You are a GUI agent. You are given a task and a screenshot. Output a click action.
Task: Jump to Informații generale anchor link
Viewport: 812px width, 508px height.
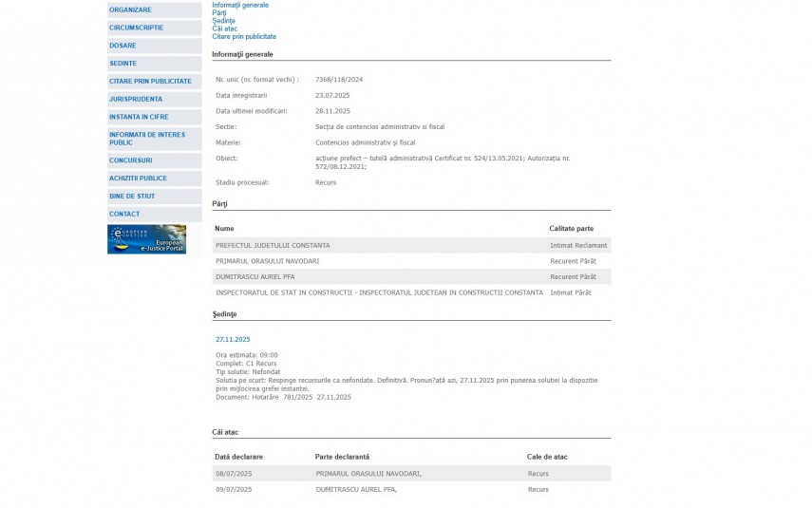click(240, 5)
